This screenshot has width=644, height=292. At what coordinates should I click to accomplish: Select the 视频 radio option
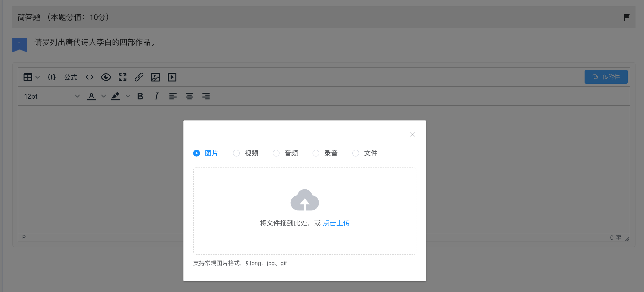[x=246, y=153]
